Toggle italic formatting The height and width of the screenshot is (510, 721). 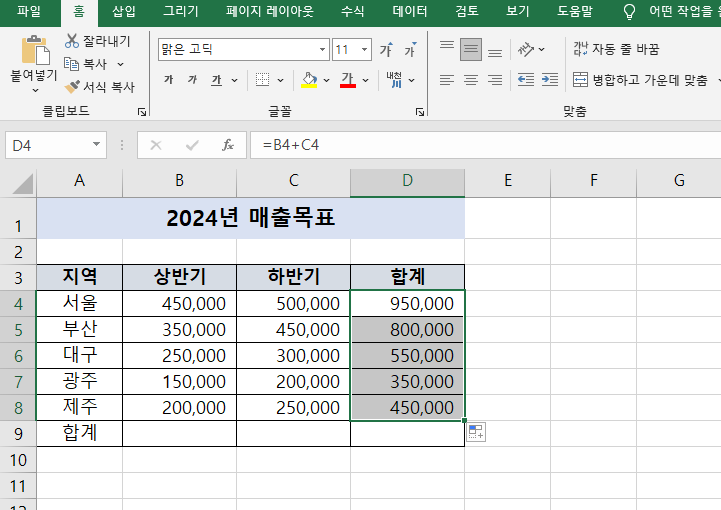[192, 80]
